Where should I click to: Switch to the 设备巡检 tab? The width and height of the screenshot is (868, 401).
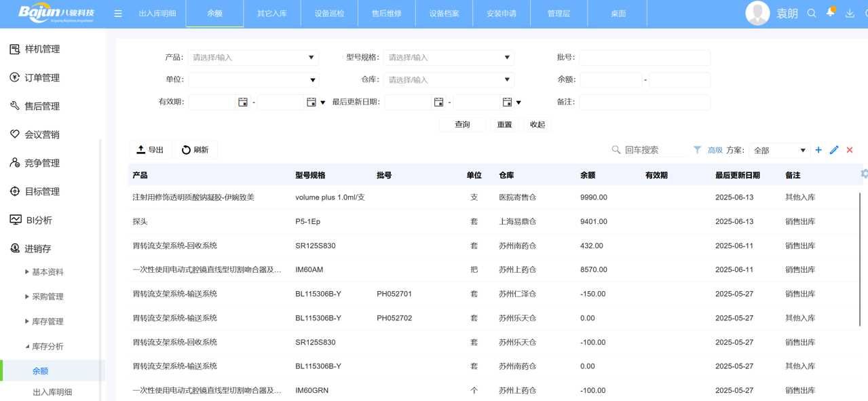pyautogui.click(x=329, y=14)
